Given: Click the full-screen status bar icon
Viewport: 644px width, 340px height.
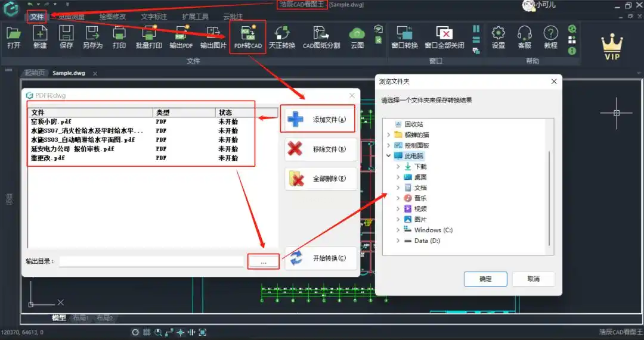Looking at the screenshot, I should pyautogui.click(x=203, y=332).
